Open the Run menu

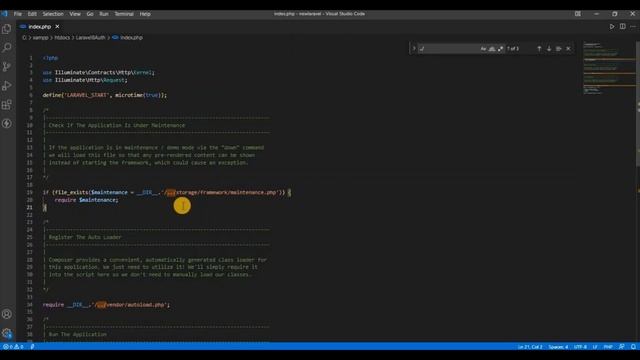(104, 14)
